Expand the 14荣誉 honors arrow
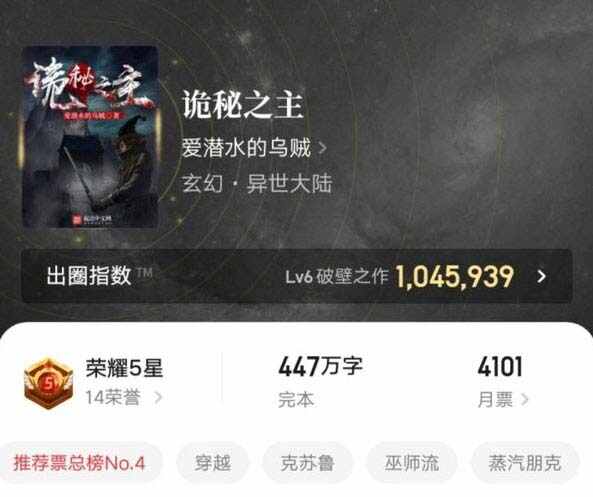The height and width of the screenshot is (497, 593). [158, 397]
